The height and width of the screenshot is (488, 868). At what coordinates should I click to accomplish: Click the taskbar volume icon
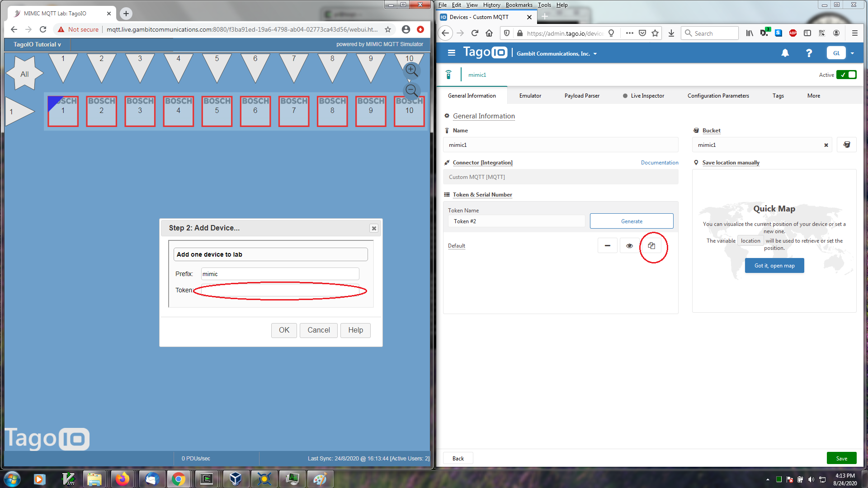tap(811, 479)
